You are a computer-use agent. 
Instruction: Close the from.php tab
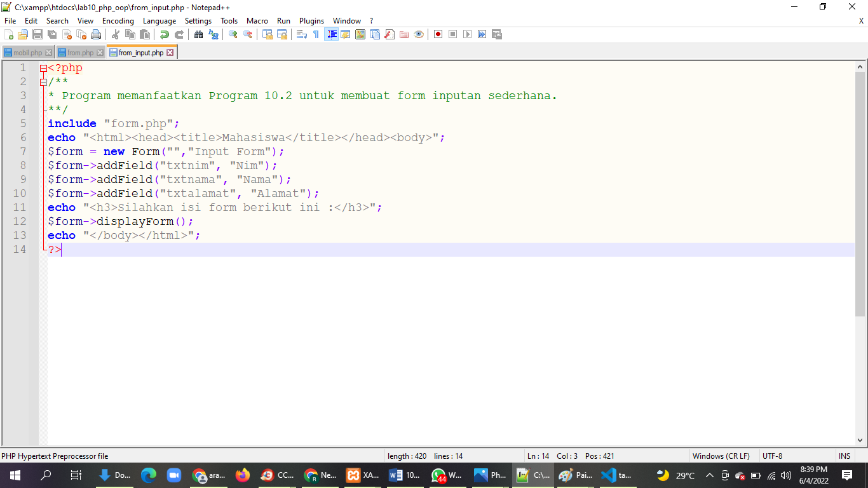coord(98,52)
